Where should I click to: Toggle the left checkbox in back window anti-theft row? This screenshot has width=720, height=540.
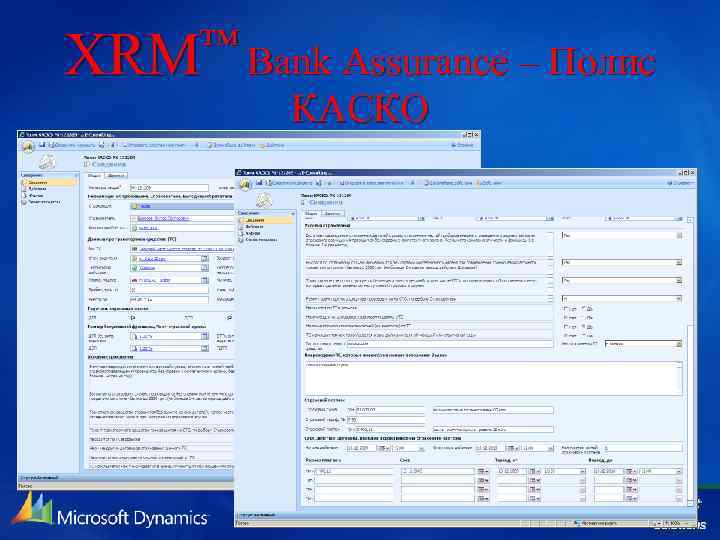(133, 317)
